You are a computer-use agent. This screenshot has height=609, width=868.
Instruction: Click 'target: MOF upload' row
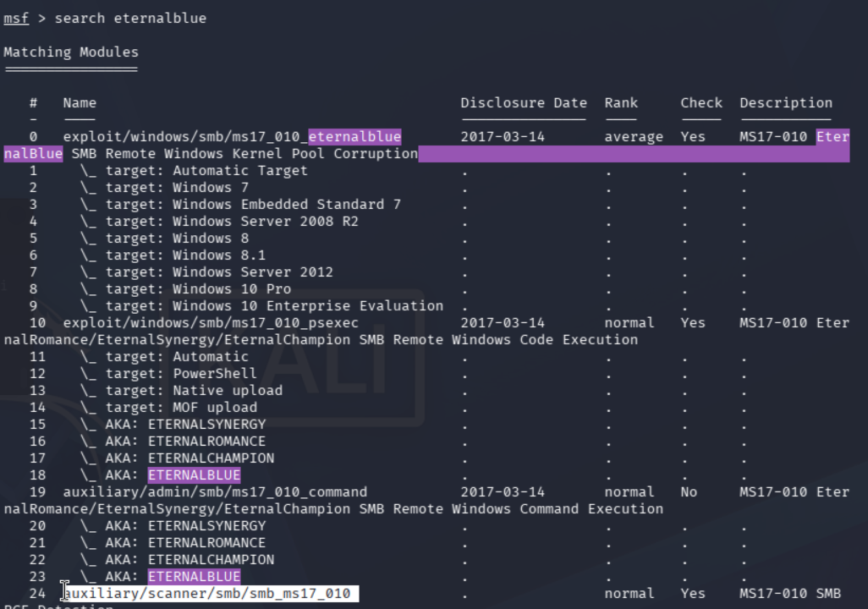[x=181, y=408]
